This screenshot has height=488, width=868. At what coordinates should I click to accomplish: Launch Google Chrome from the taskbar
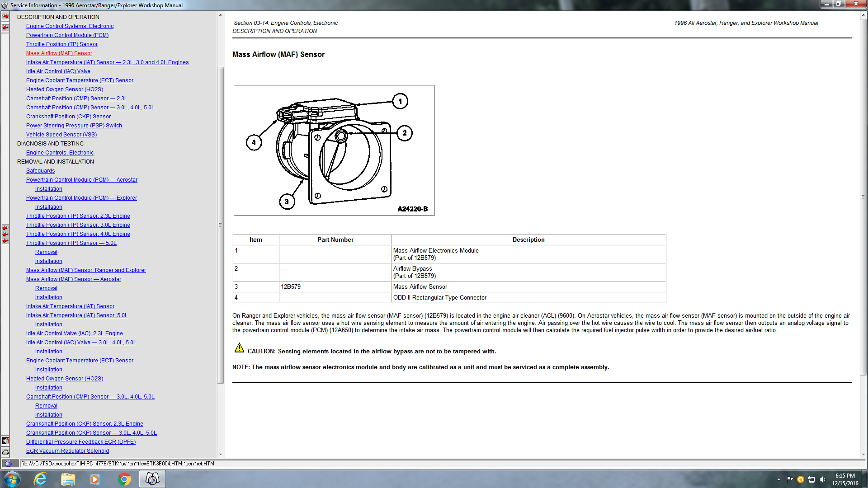[x=124, y=479]
